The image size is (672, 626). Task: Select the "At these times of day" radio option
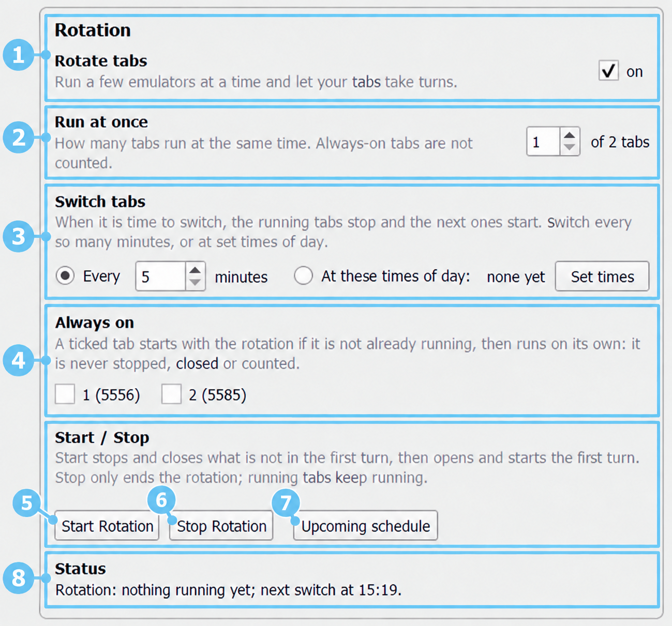(x=303, y=276)
